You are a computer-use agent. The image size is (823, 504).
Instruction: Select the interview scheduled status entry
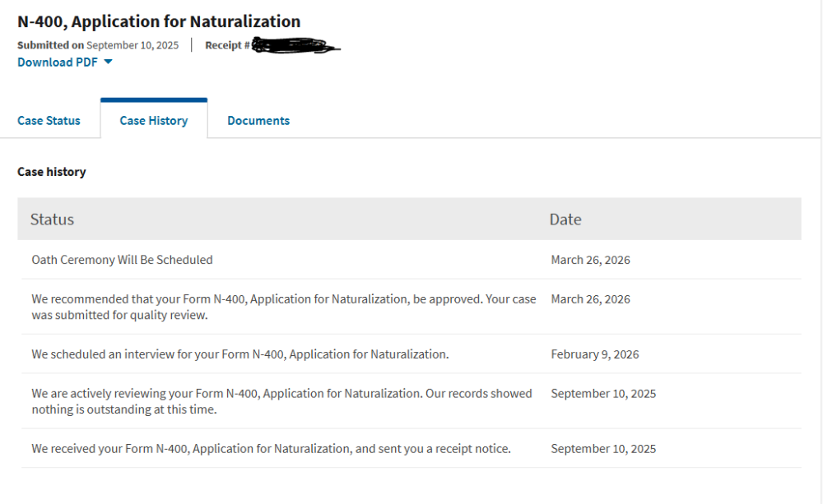(x=239, y=354)
